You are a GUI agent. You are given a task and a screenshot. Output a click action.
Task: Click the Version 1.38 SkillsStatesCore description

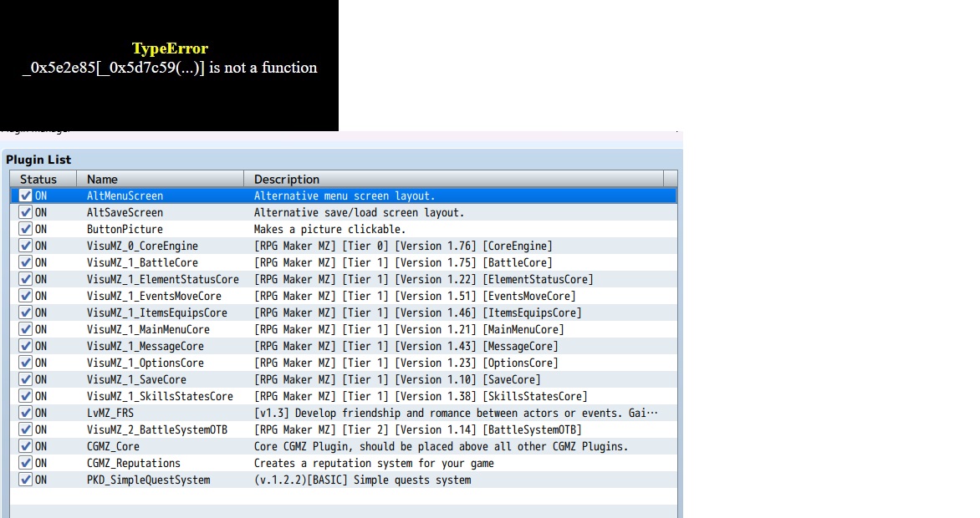pyautogui.click(x=421, y=396)
